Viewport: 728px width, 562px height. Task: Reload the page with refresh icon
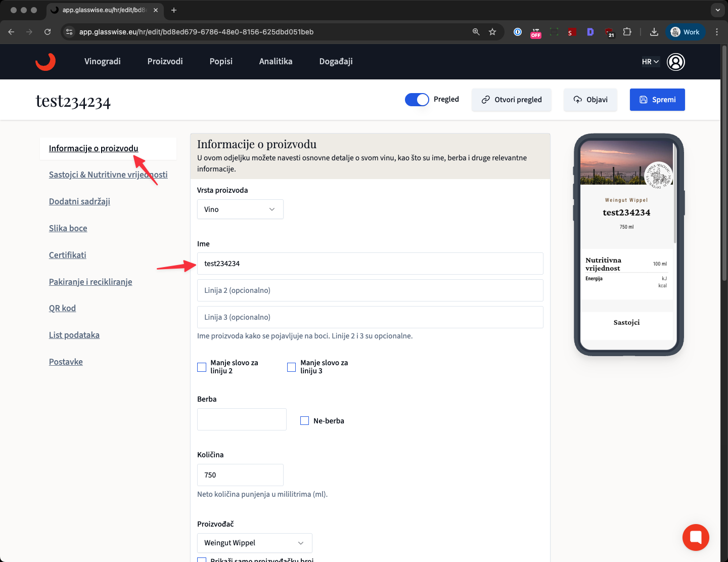click(x=48, y=32)
